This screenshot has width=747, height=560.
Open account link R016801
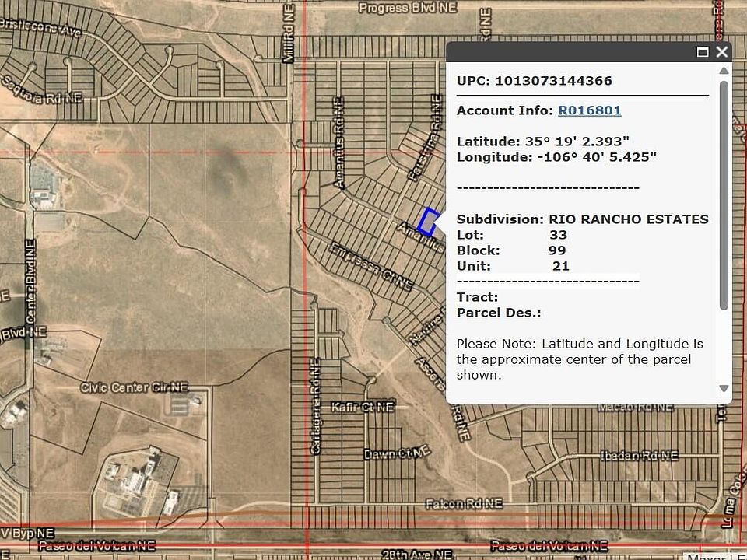(590, 110)
